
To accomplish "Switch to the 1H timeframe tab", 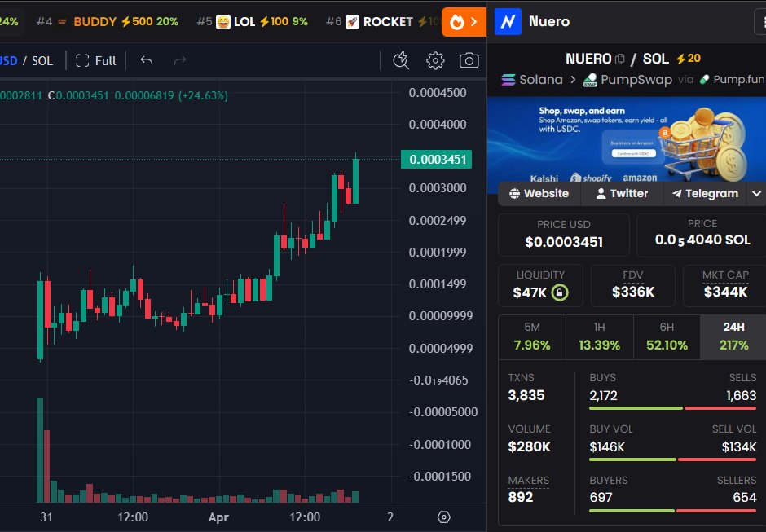I will click(x=600, y=336).
